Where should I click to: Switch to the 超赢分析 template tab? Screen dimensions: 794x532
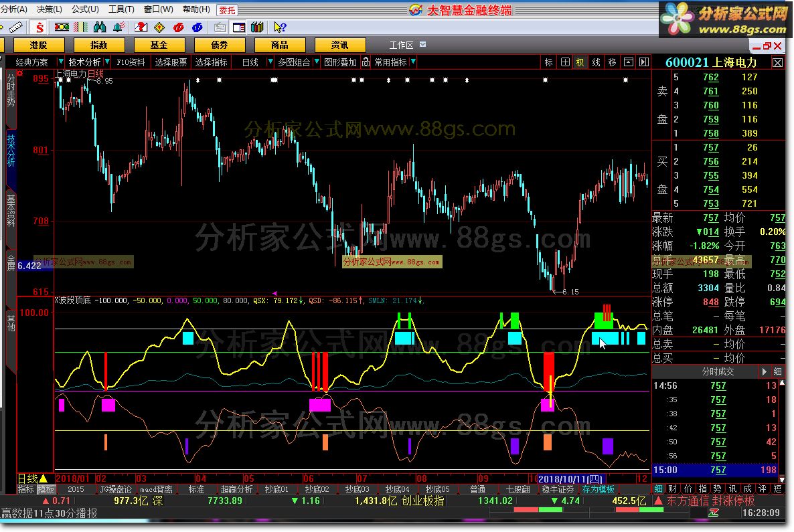(x=236, y=489)
